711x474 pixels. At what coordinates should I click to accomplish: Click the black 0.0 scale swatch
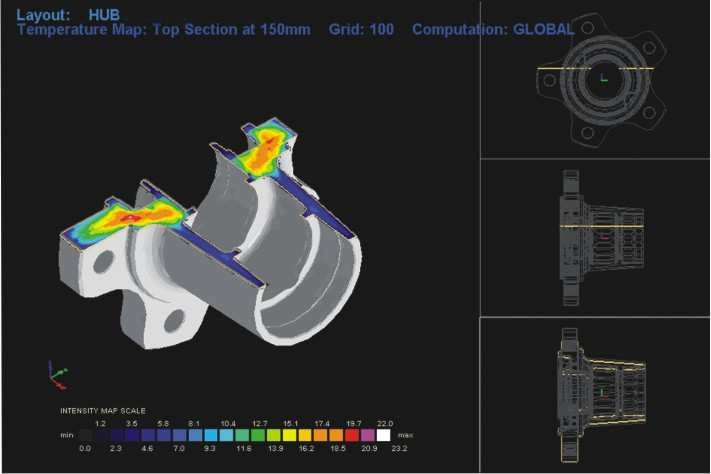[84, 436]
